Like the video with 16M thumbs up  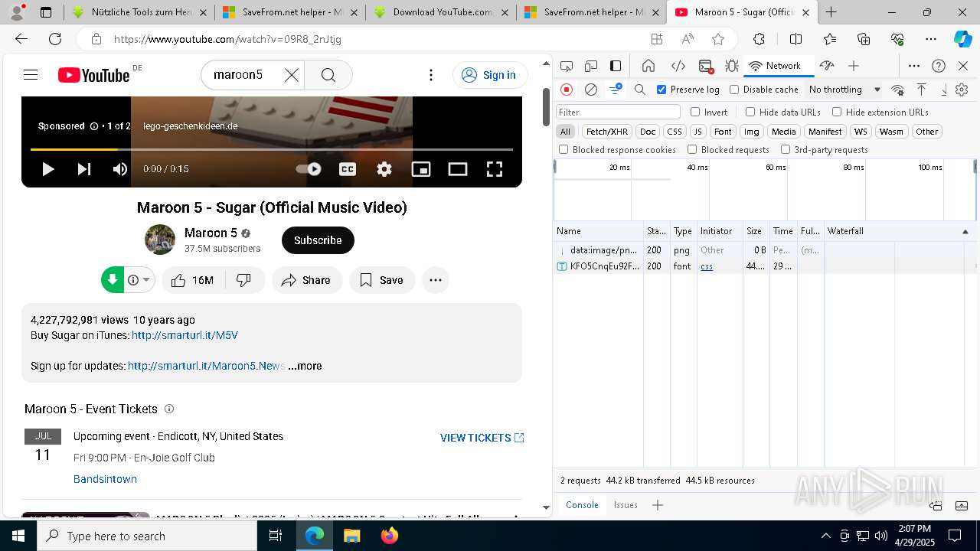pyautogui.click(x=192, y=280)
